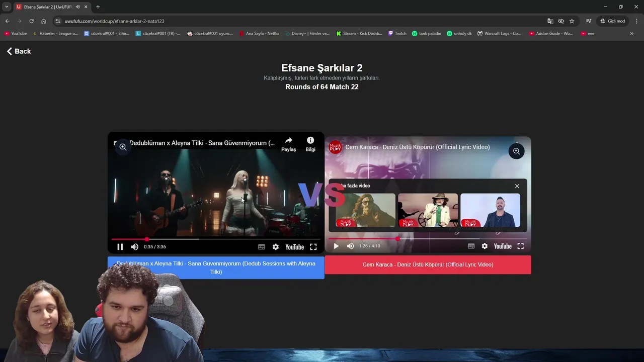644x362 pixels.
Task: Toggle subtitles on Cem Karaca video
Action: coord(471,246)
